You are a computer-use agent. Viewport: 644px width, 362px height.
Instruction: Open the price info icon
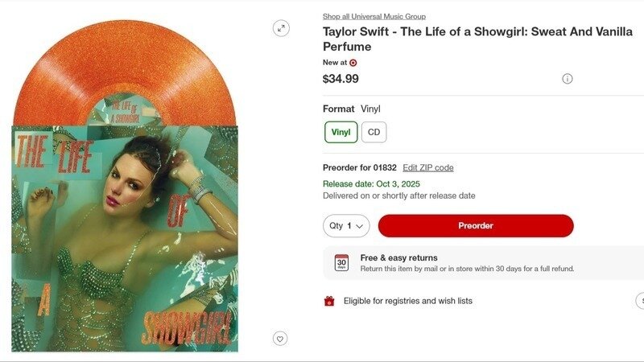[x=568, y=79]
